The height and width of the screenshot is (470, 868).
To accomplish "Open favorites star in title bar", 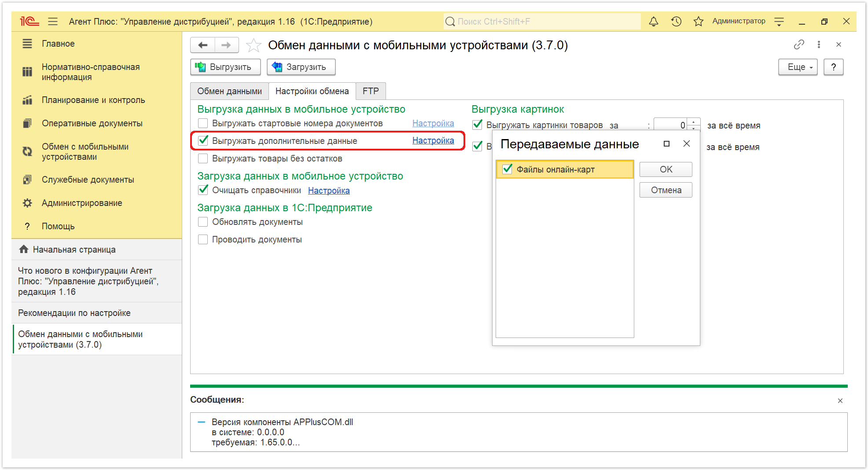I will [x=699, y=21].
